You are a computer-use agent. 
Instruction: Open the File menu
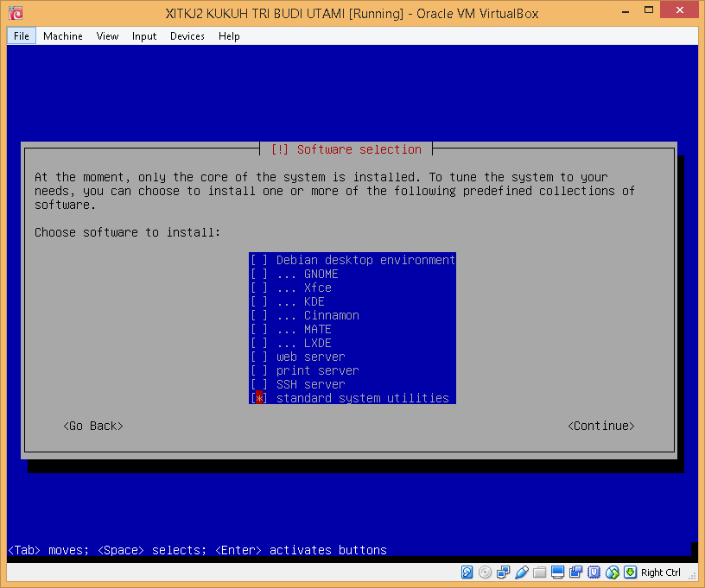tap(22, 36)
